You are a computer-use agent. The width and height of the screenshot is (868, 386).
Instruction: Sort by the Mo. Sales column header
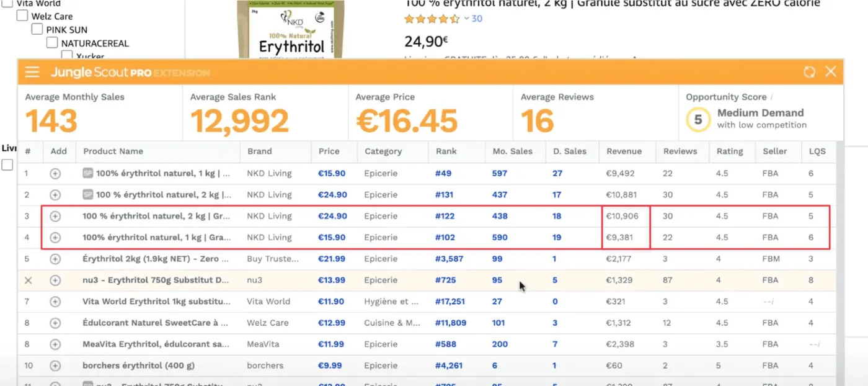513,151
